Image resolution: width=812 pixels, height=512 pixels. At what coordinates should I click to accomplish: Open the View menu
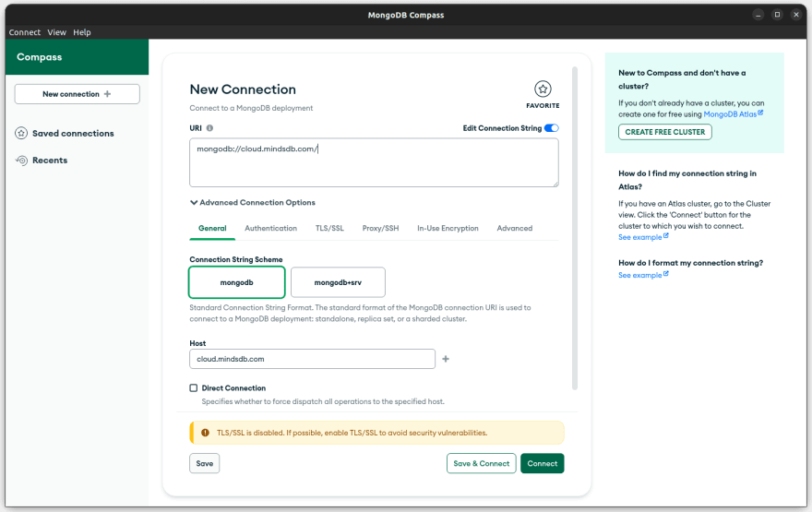[56, 32]
